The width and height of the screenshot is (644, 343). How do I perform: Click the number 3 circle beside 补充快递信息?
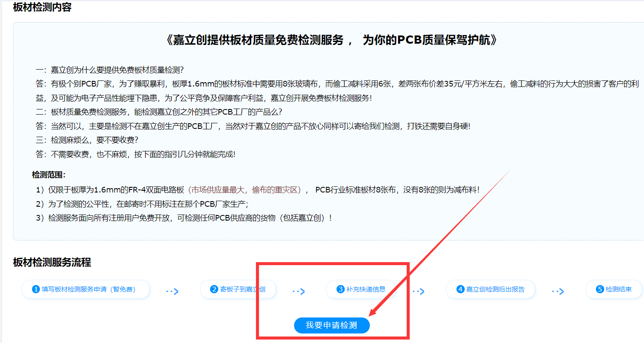pyautogui.click(x=341, y=289)
